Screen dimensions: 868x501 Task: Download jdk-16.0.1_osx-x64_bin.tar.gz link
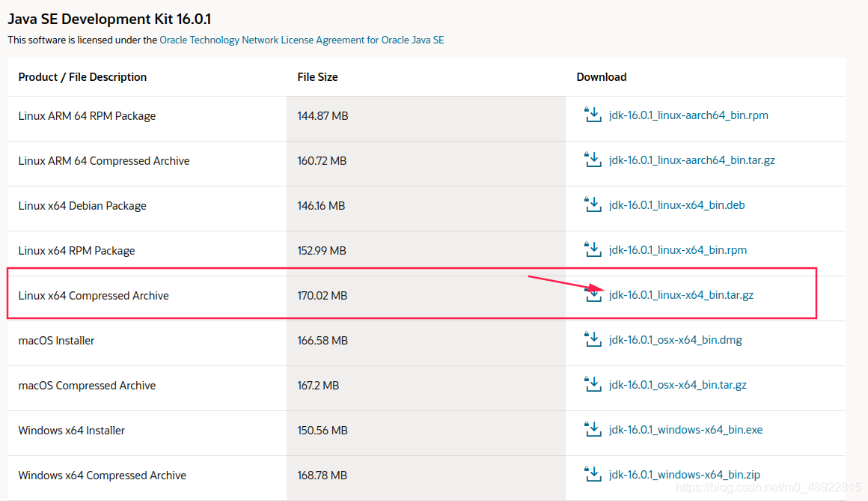pyautogui.click(x=678, y=385)
